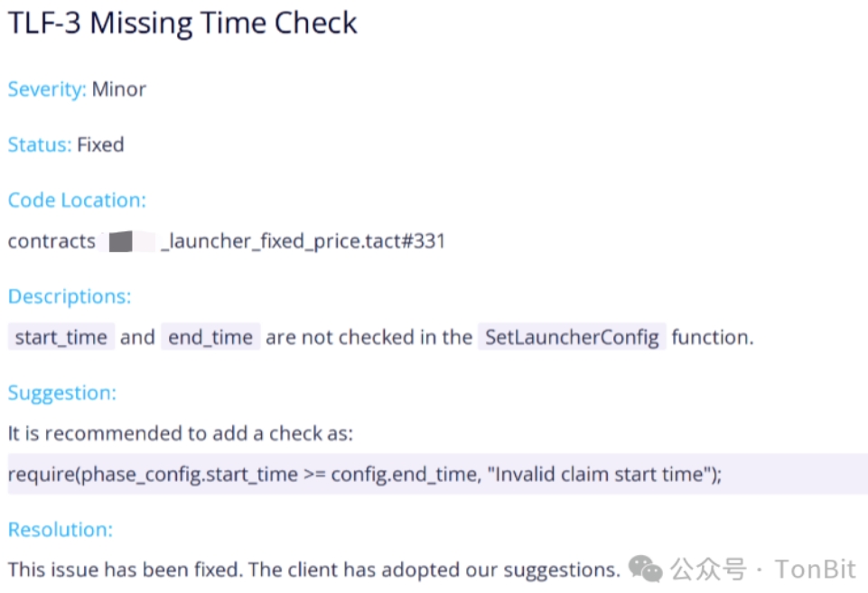Screen dimensions: 868x593
Task: Click the start_time inline code tag
Action: (x=61, y=337)
